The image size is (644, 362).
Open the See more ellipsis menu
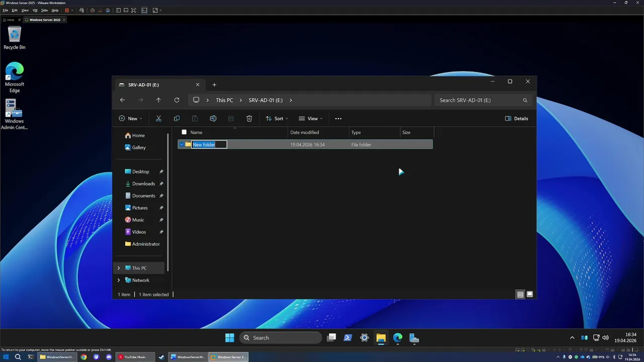point(338,119)
